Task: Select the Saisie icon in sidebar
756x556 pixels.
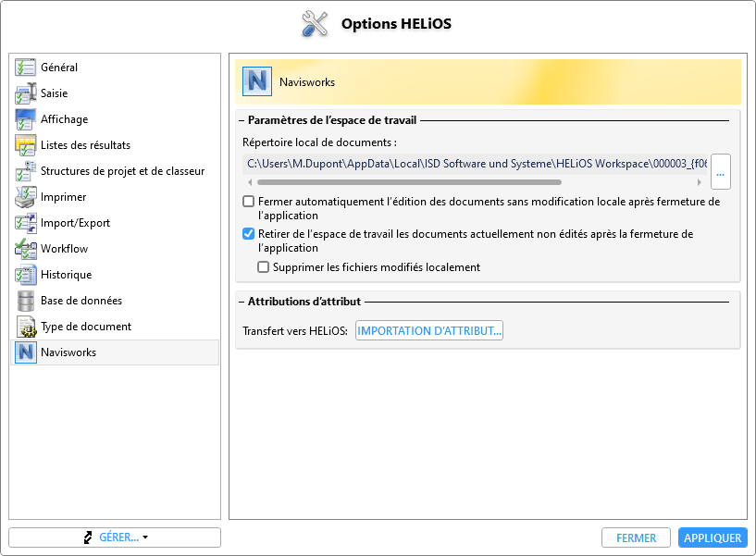Action: (25, 93)
